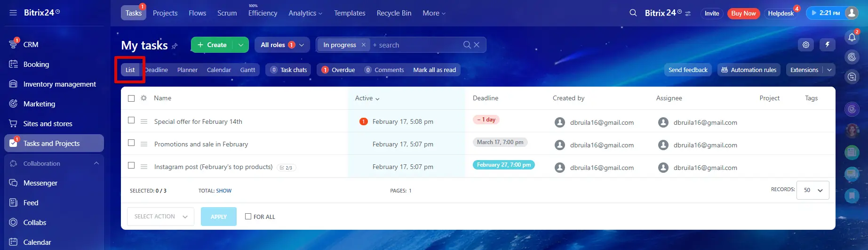Open the notifications bell icon
Viewport: 868px width, 250px height.
point(852,37)
